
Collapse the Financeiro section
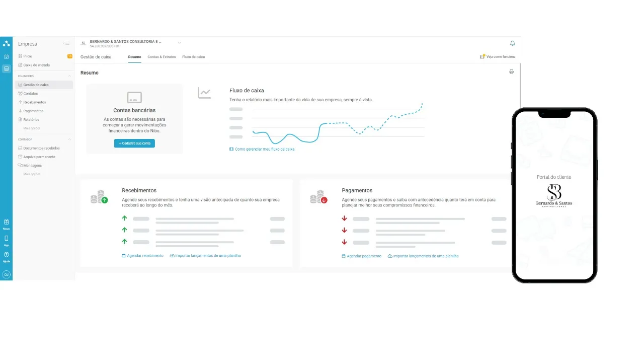click(x=69, y=76)
